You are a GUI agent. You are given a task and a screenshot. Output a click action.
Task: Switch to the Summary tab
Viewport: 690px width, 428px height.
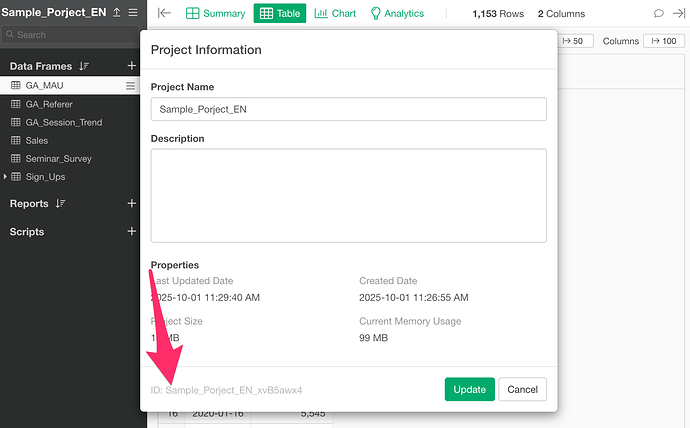(x=215, y=14)
